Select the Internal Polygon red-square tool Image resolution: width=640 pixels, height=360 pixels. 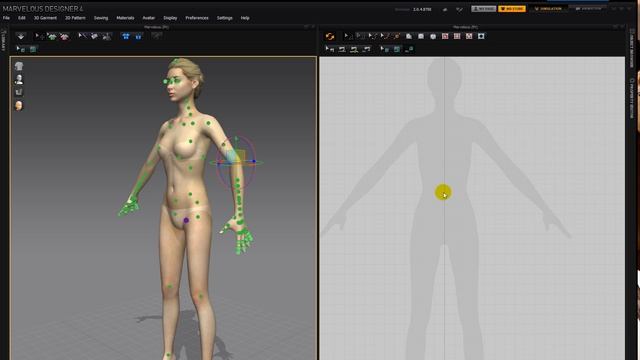445,36
